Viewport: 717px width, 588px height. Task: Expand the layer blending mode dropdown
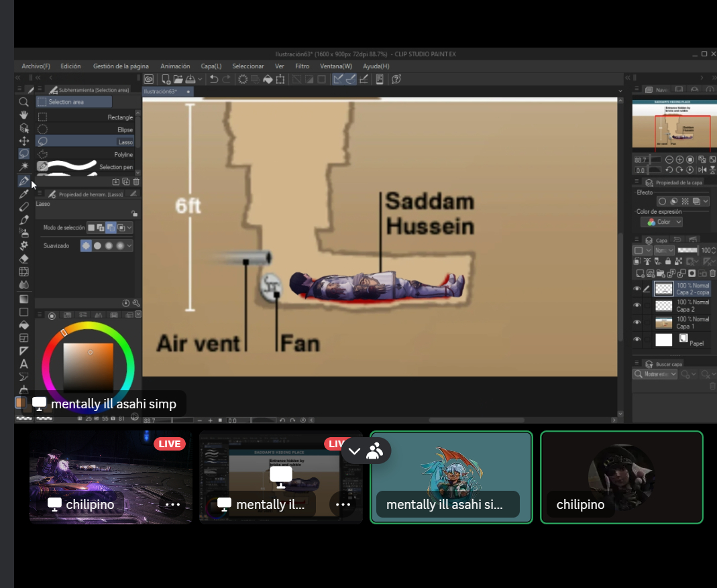(x=664, y=250)
